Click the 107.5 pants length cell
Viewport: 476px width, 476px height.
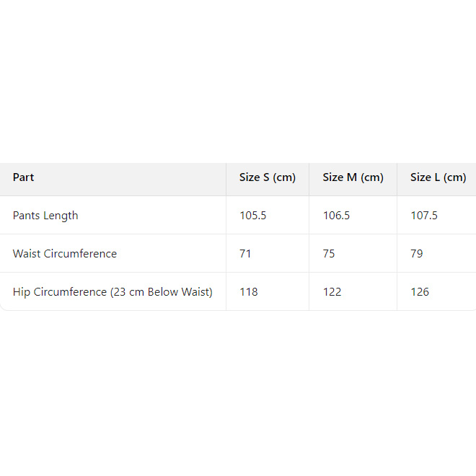coord(423,216)
